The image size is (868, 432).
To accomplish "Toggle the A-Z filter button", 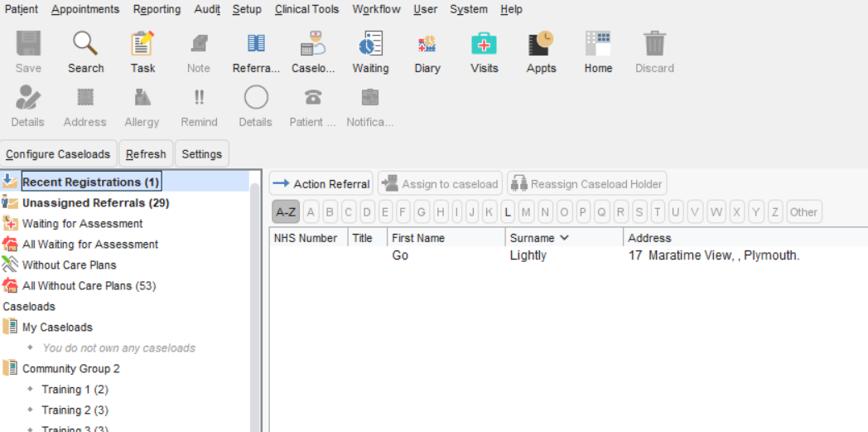I will point(287,212).
